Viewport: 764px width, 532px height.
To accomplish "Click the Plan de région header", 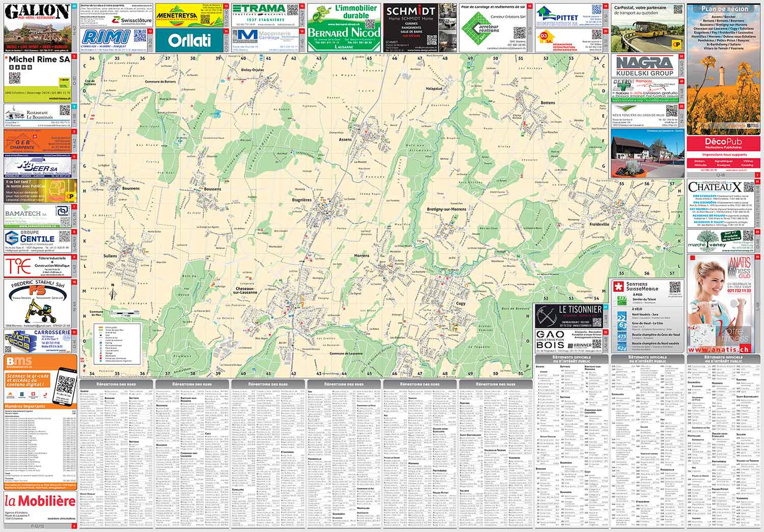I will [x=723, y=9].
